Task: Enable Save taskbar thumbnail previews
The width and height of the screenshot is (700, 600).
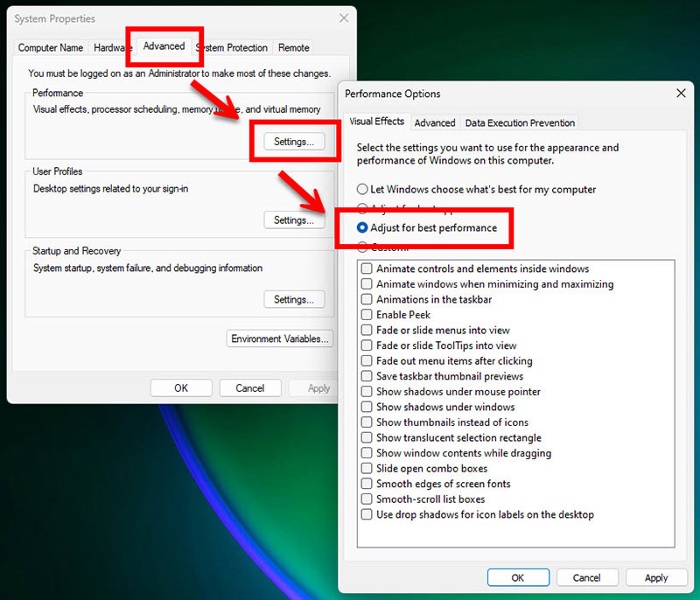Action: tap(442, 376)
